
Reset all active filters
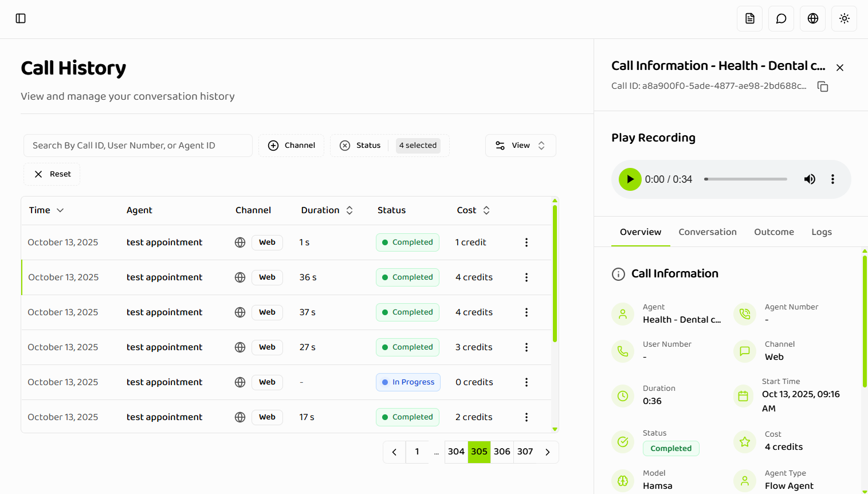point(52,174)
